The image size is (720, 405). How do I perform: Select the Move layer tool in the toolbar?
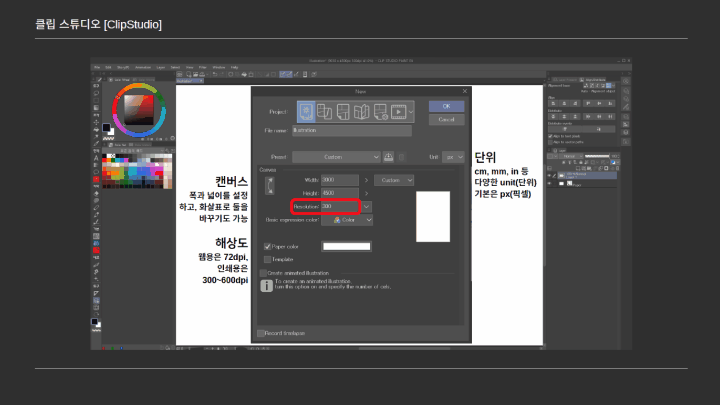point(96,122)
